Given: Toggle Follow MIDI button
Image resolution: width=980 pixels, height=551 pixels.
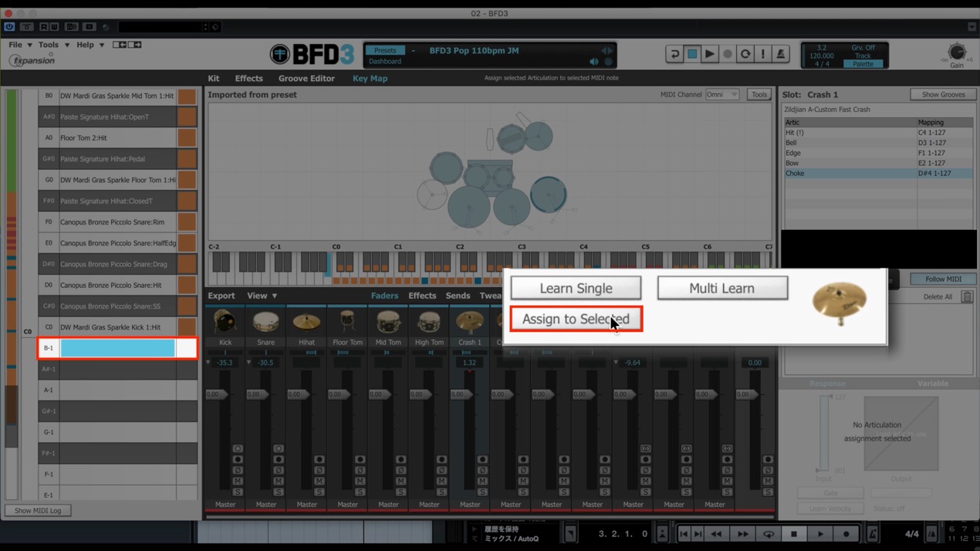Looking at the screenshot, I should coord(943,279).
